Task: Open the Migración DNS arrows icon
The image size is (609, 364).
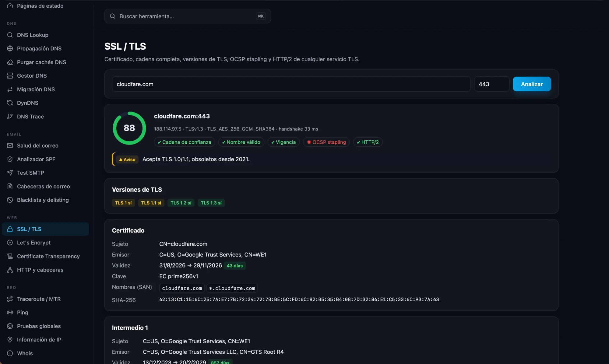Action: tap(10, 89)
